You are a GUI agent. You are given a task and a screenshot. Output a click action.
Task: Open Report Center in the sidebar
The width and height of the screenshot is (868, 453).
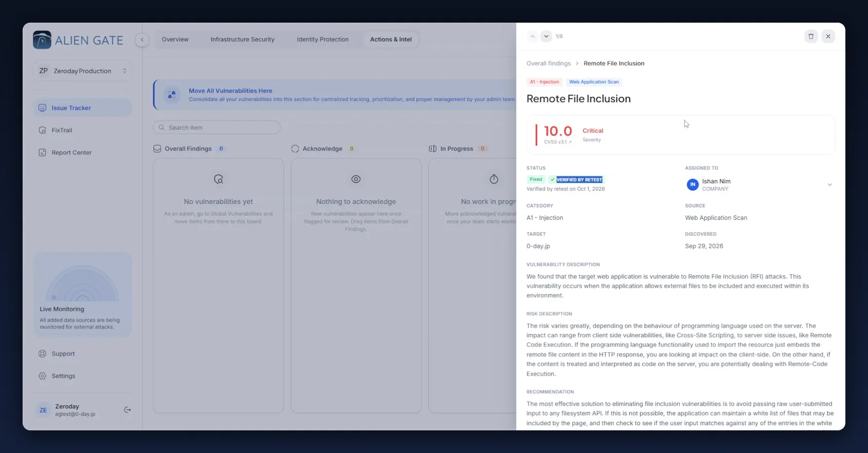[83, 152]
